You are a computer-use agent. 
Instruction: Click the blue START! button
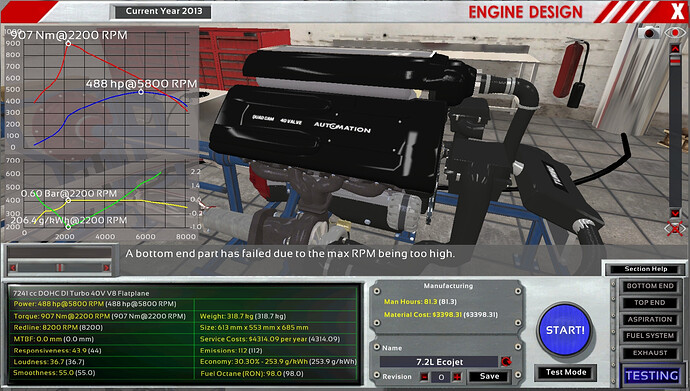(x=565, y=329)
